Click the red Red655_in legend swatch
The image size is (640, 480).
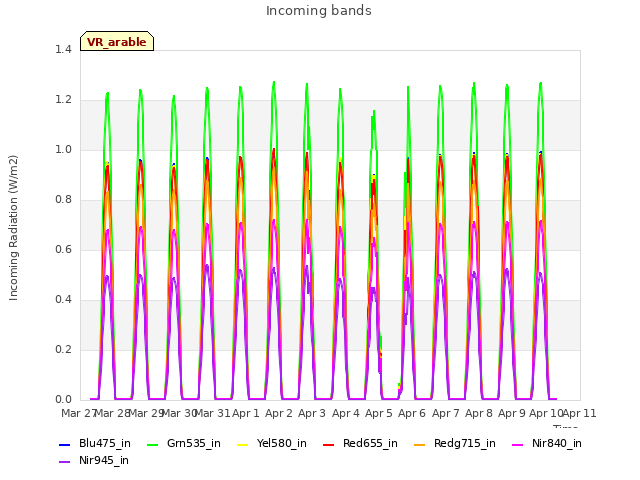329,444
